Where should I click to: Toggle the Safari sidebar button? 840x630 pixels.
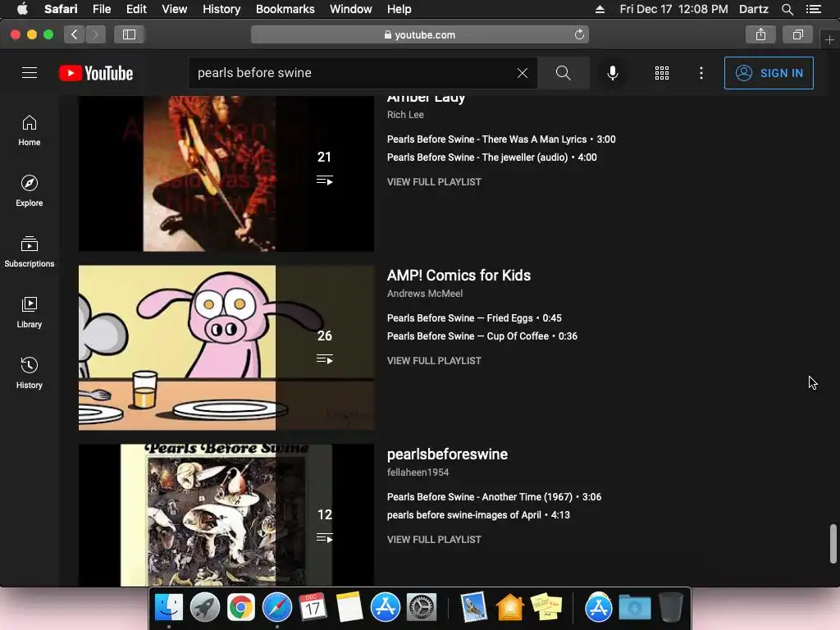pyautogui.click(x=129, y=34)
